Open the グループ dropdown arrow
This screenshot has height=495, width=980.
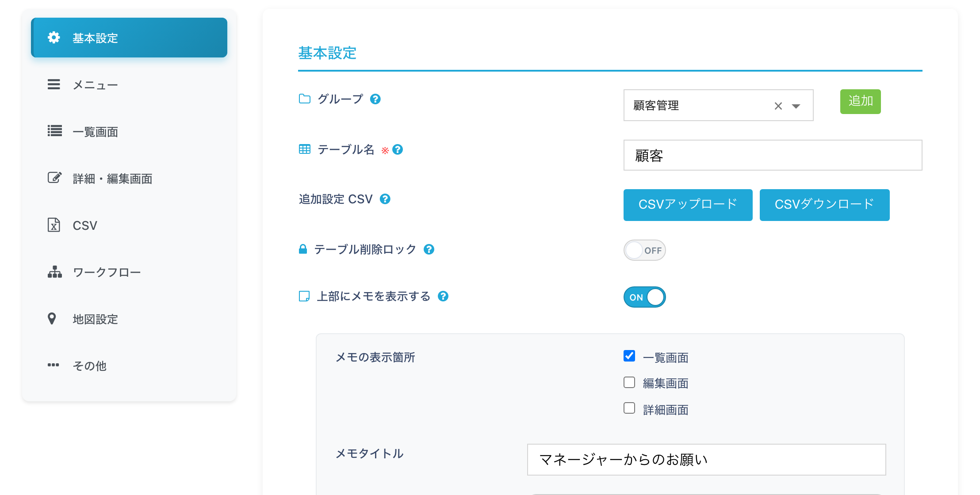(x=796, y=106)
